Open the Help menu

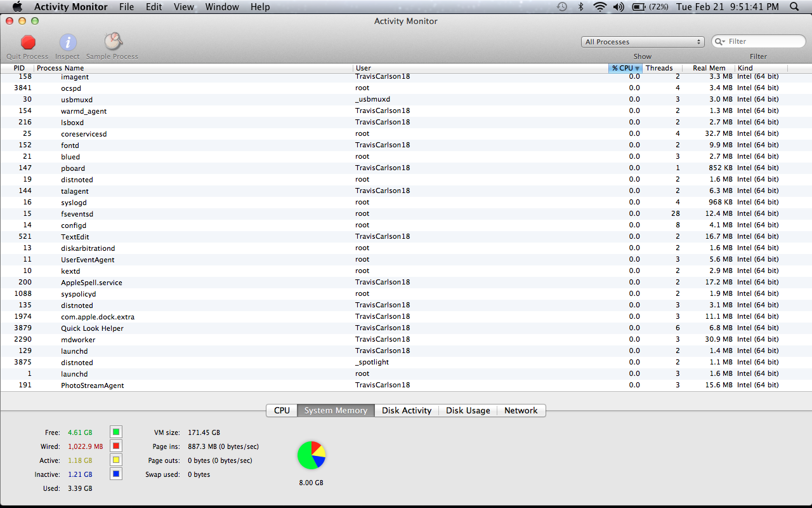(260, 7)
